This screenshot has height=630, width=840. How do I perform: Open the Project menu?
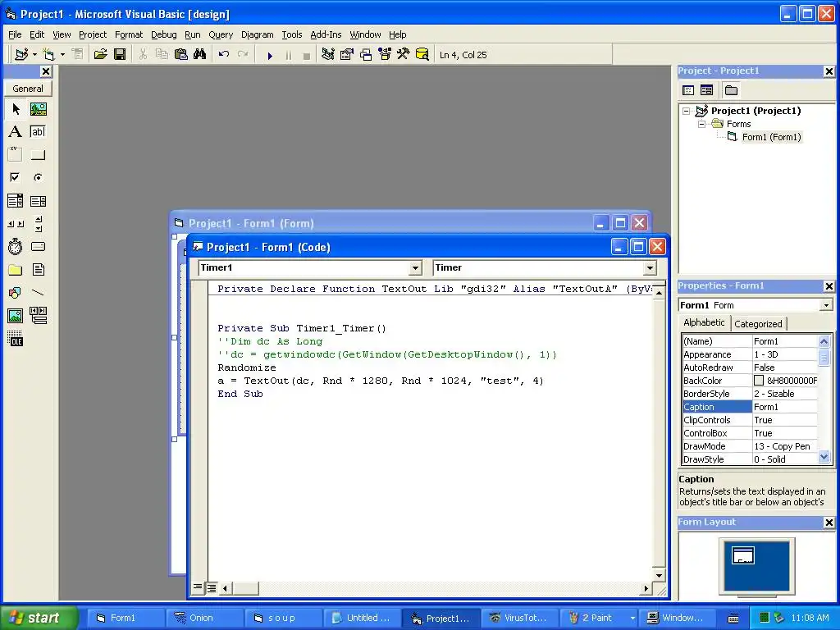pyautogui.click(x=93, y=34)
